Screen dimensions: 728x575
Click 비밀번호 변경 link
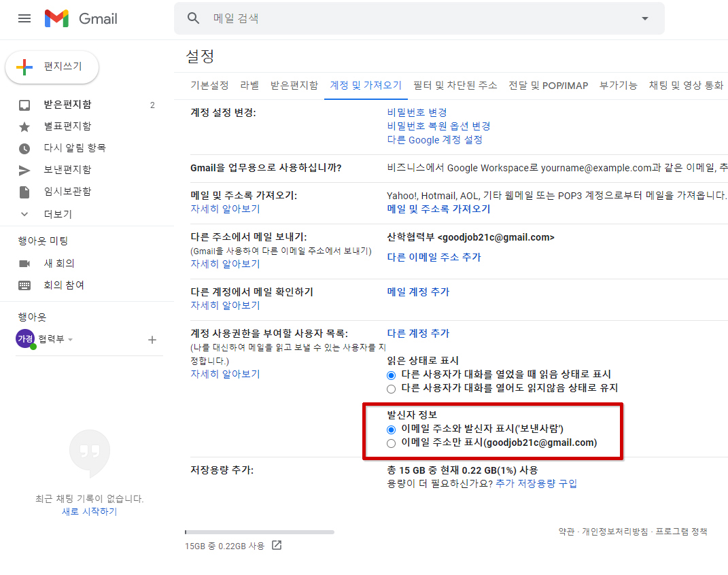pyautogui.click(x=417, y=112)
